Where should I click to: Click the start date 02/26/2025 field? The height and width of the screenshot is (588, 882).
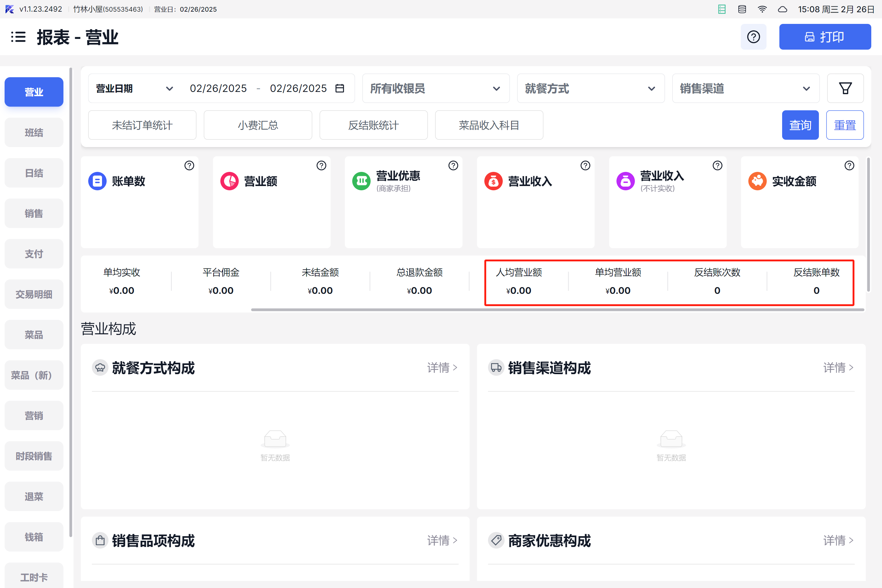coord(218,89)
